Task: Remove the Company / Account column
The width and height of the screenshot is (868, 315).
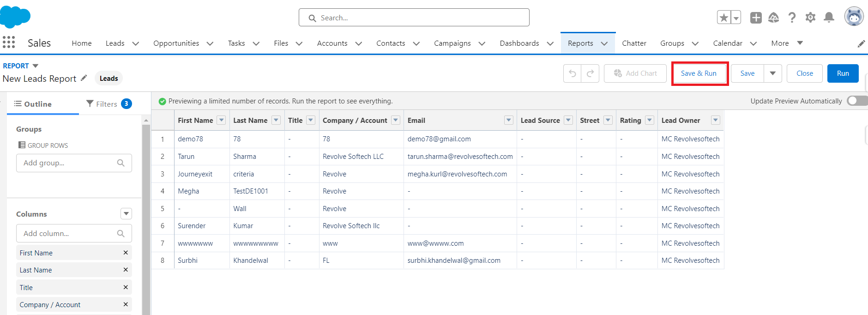Action: [x=126, y=304]
